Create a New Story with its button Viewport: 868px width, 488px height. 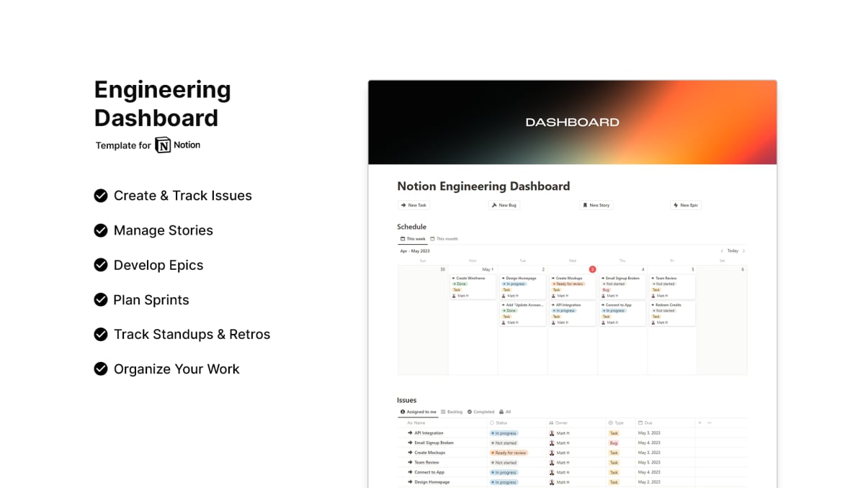[596, 205]
